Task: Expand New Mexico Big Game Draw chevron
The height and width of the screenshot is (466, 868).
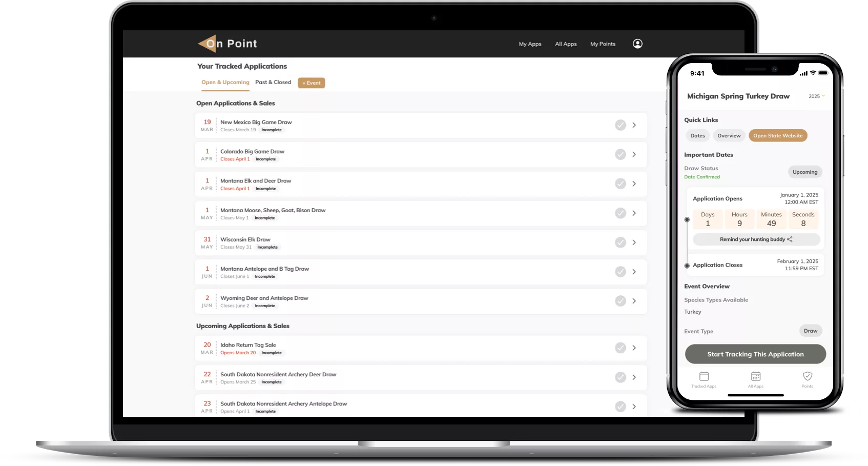Action: [x=634, y=125]
